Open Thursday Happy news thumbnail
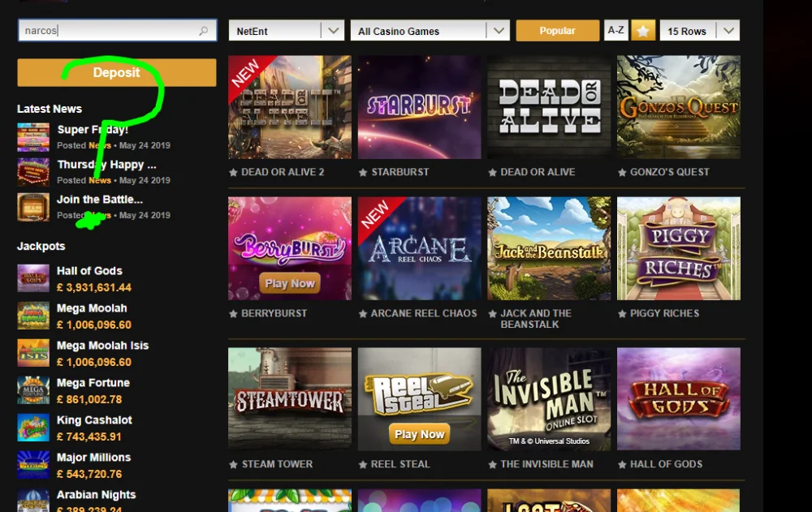Screen dimensions: 812x512 [33, 172]
